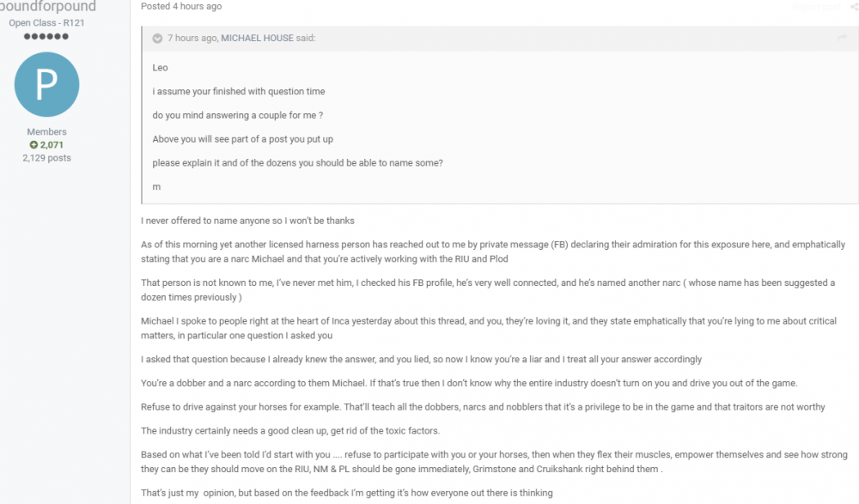Image resolution: width=859 pixels, height=504 pixels.
Task: Click the green circle icon beside 2,071
Action: point(36,144)
